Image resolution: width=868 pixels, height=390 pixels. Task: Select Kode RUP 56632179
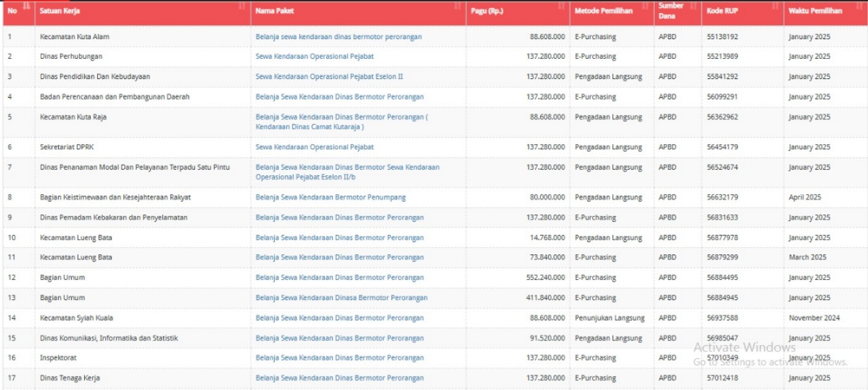(x=723, y=197)
